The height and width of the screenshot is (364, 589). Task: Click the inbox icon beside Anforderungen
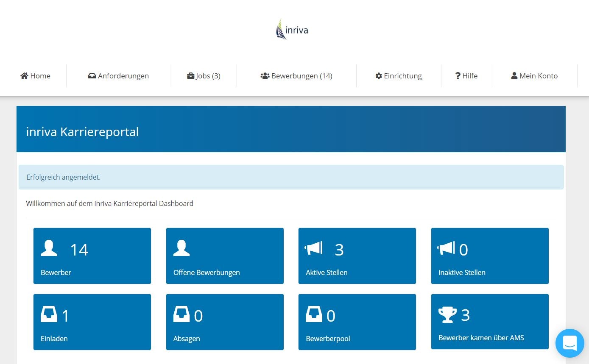click(92, 76)
